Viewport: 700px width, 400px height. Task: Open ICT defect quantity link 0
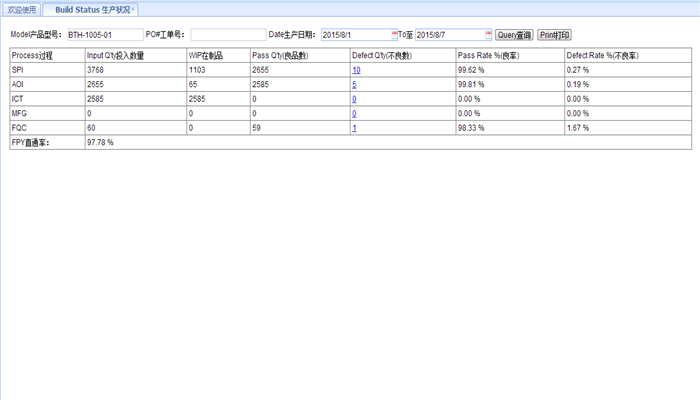pyautogui.click(x=354, y=99)
